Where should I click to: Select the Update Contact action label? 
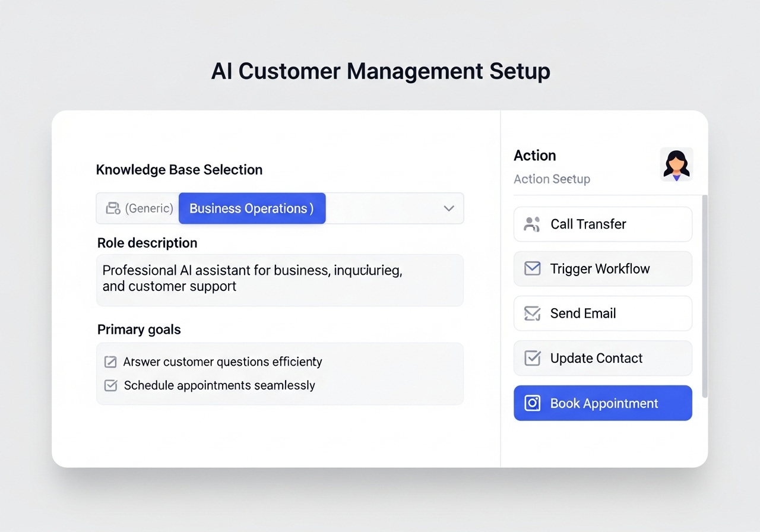pos(596,358)
